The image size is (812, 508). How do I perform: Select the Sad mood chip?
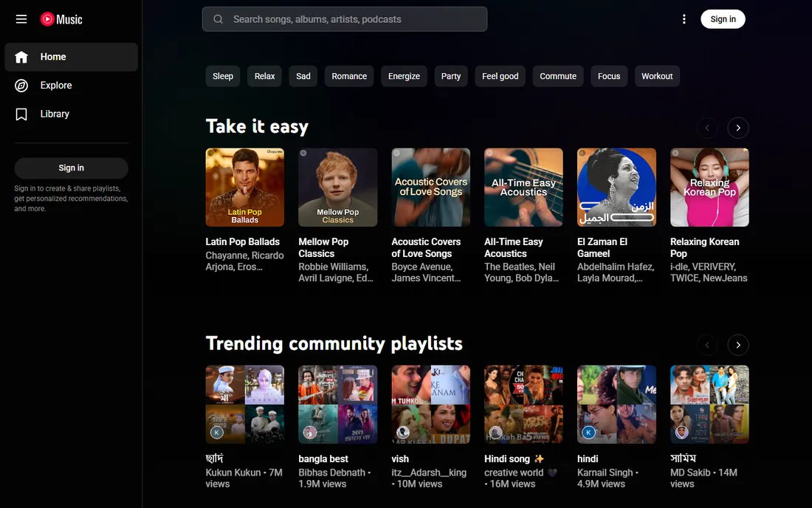tap(303, 76)
